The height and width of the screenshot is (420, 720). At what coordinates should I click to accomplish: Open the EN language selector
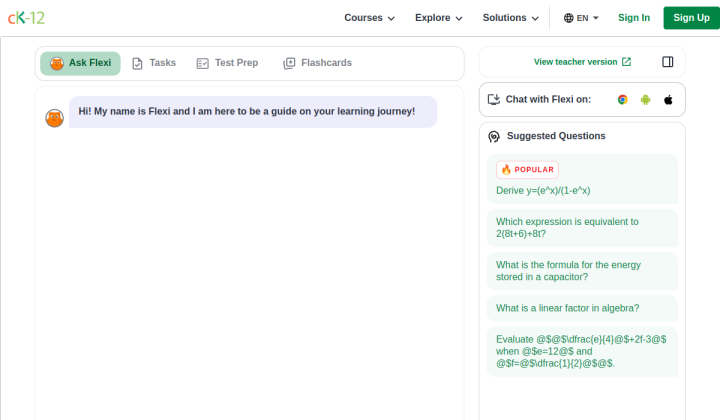click(581, 18)
